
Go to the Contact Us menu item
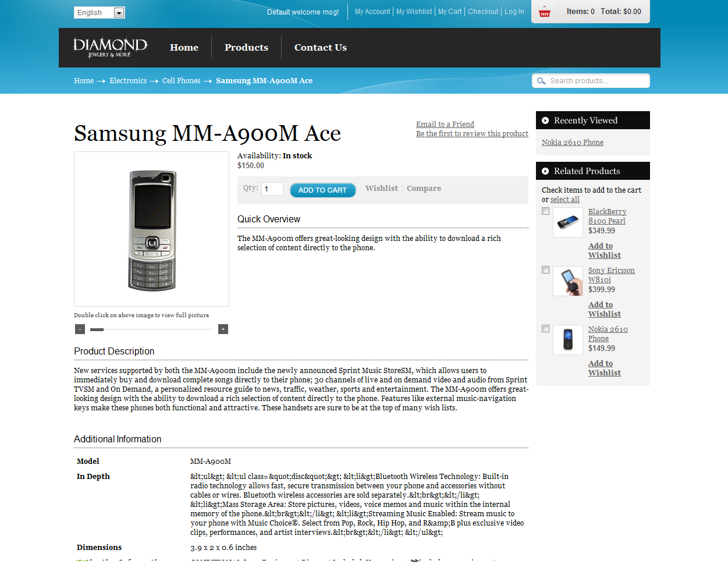click(x=321, y=48)
